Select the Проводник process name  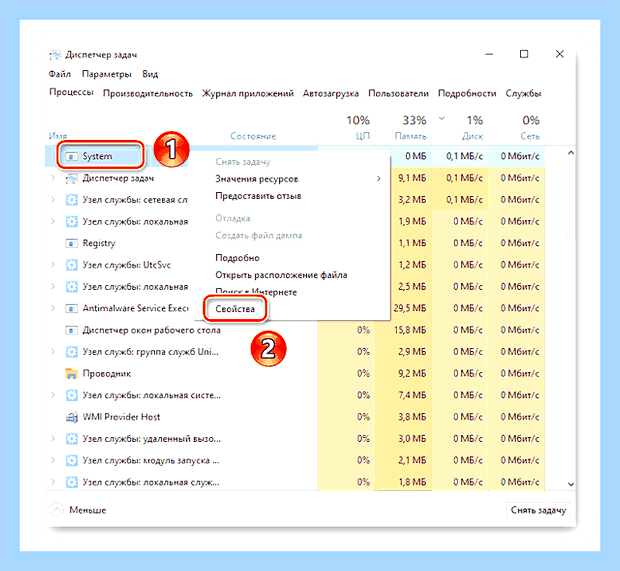coord(106,373)
